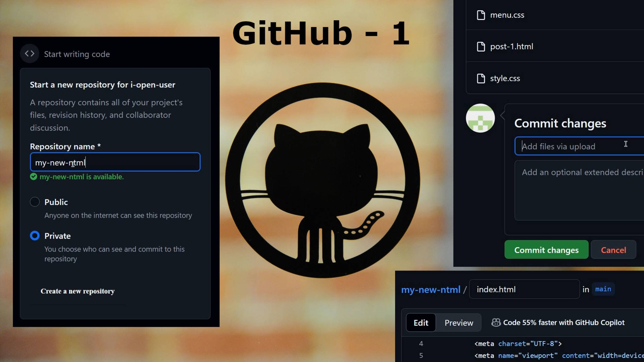Click the menu.css file icon

[481, 15]
